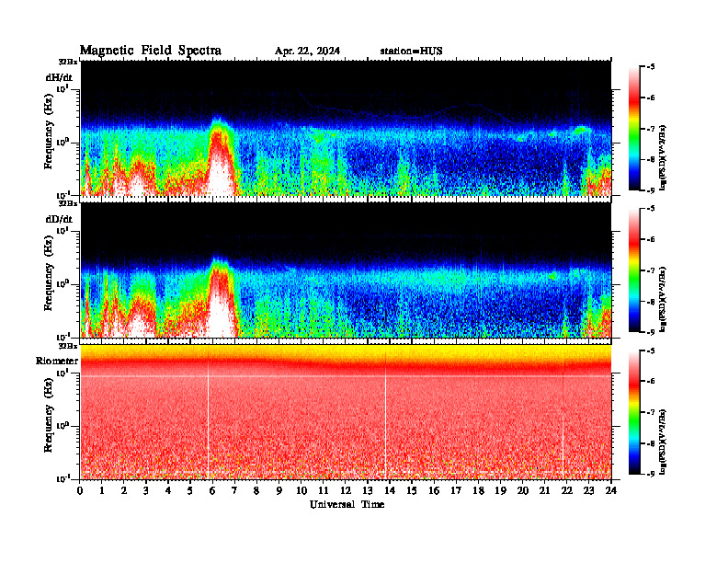Image resolution: width=728 pixels, height=563 pixels.
Task: Click hour "18" on the Universal Time axis
Action: click(478, 490)
